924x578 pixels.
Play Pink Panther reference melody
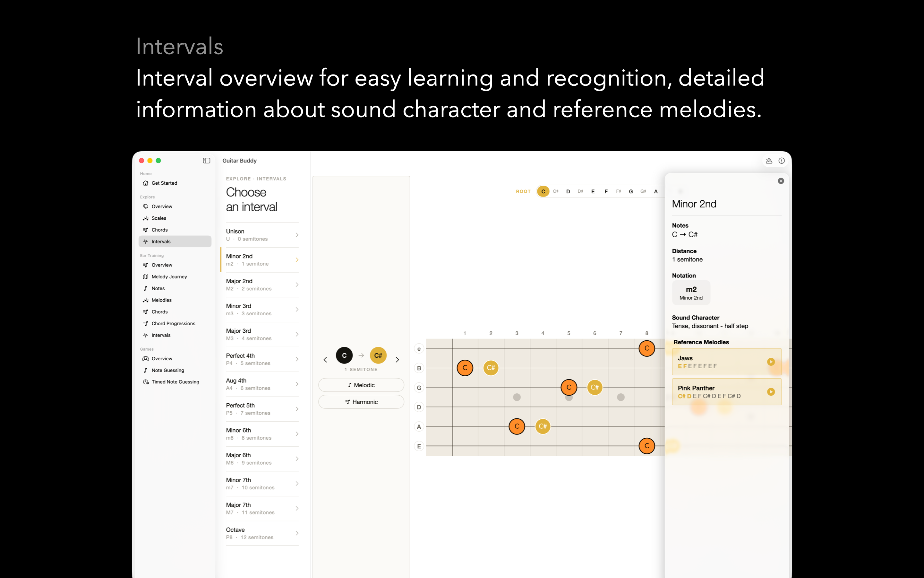pos(771,391)
